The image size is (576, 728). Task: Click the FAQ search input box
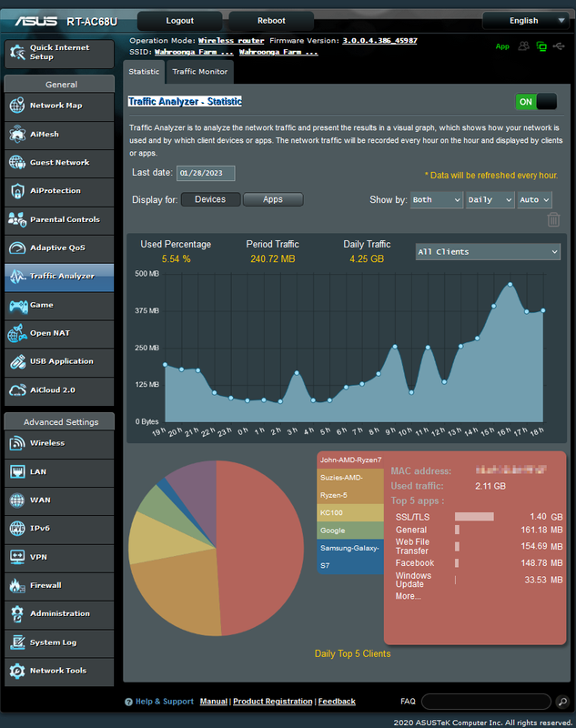[x=486, y=702]
